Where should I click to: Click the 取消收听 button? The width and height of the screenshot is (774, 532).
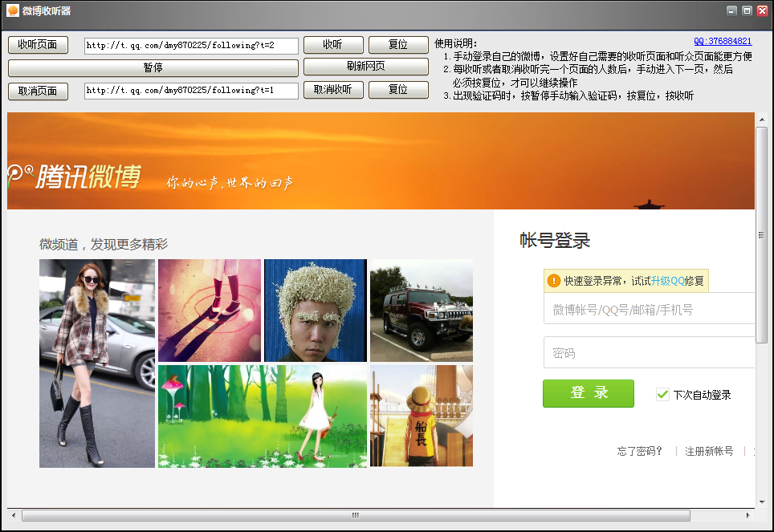coord(333,89)
